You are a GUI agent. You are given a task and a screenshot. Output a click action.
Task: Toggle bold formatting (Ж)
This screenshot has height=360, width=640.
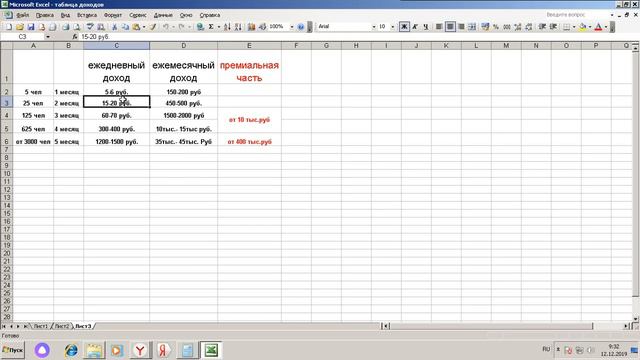404,27
